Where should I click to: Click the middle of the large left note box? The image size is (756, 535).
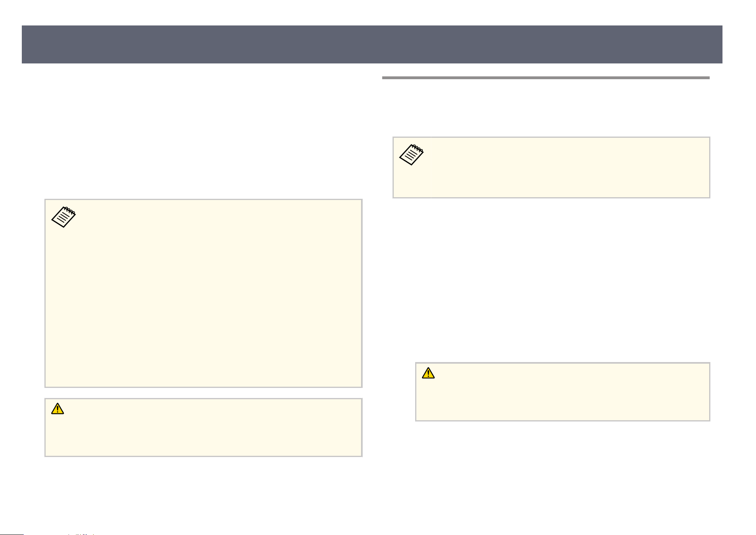click(x=204, y=293)
